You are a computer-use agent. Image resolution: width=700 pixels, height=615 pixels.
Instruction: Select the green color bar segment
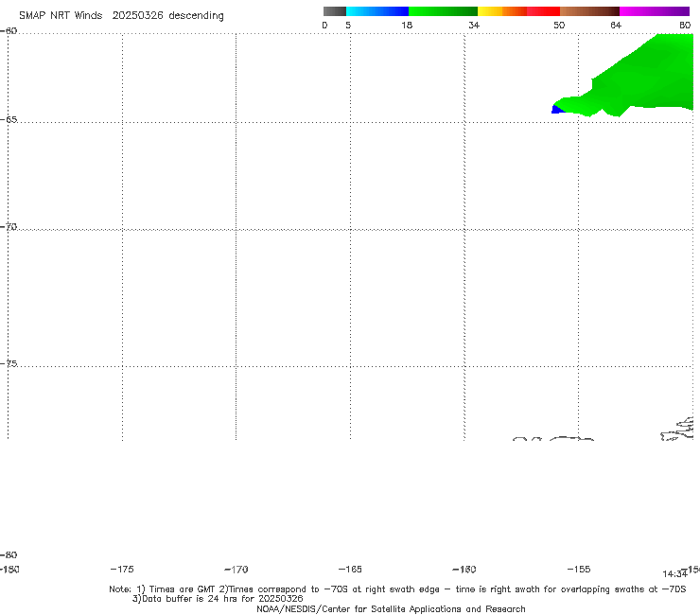pos(443,11)
